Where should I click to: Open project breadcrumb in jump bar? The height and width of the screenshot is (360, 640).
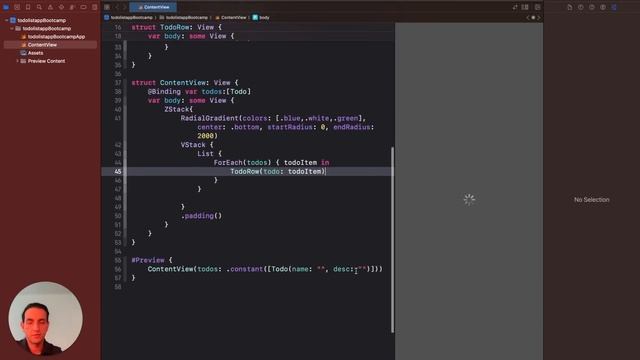pos(129,18)
